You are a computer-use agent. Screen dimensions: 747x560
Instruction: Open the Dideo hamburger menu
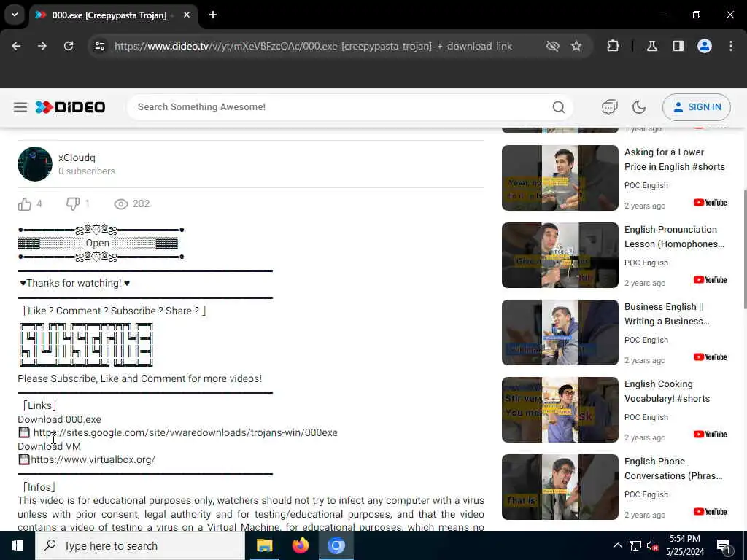pyautogui.click(x=20, y=107)
